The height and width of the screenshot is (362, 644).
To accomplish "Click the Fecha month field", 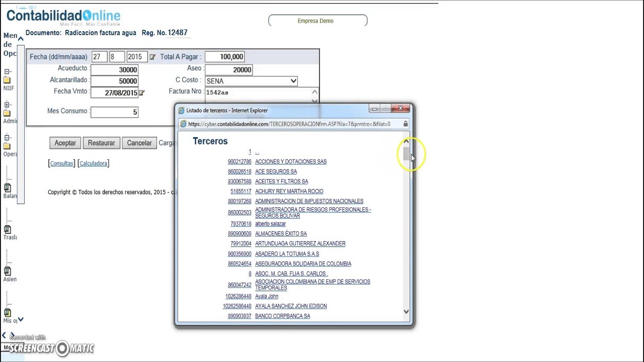I will point(116,57).
